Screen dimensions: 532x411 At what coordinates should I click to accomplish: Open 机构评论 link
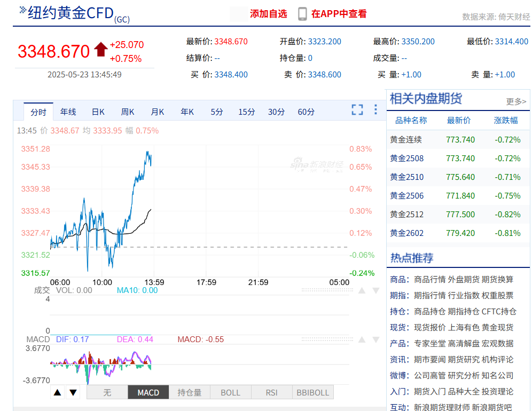point(497,359)
